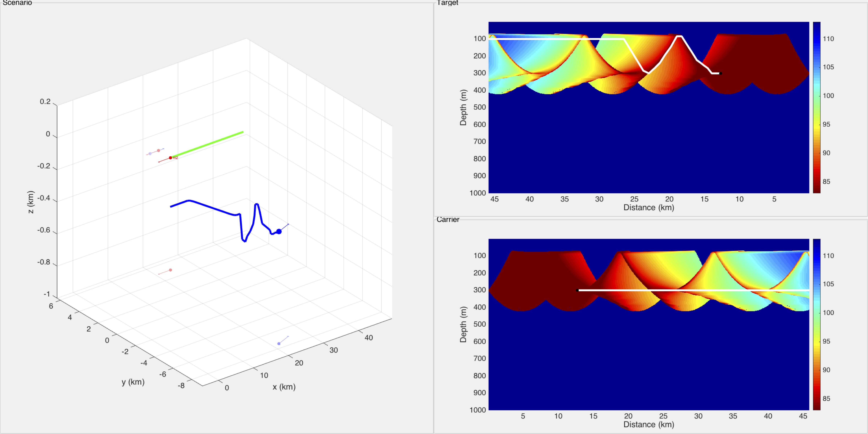This screenshot has height=434, width=868.
Task: Click depth tick 700 in Carrier plot
Action: click(480, 359)
